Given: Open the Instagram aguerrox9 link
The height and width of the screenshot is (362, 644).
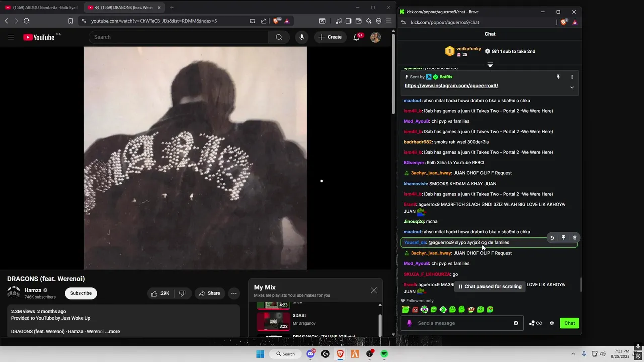Looking at the screenshot, I should [x=451, y=86].
